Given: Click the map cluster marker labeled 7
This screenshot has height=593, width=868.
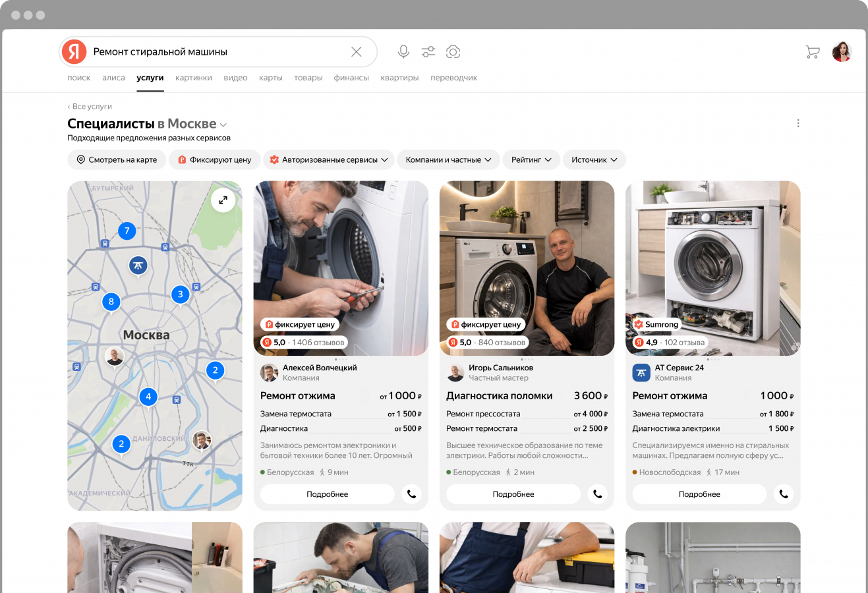Looking at the screenshot, I should tap(127, 231).
